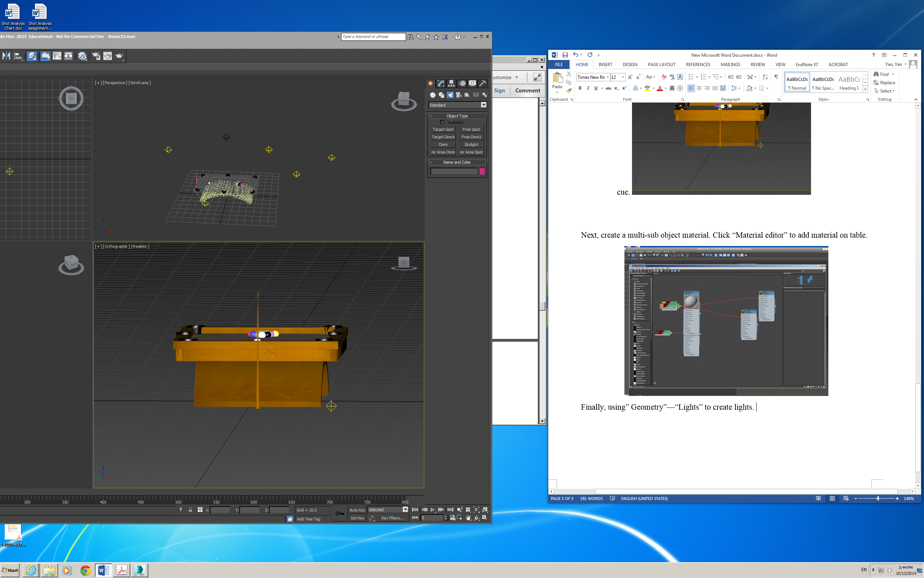The width and height of the screenshot is (924, 578).
Task: Open the magenta object color swatch
Action: (482, 171)
